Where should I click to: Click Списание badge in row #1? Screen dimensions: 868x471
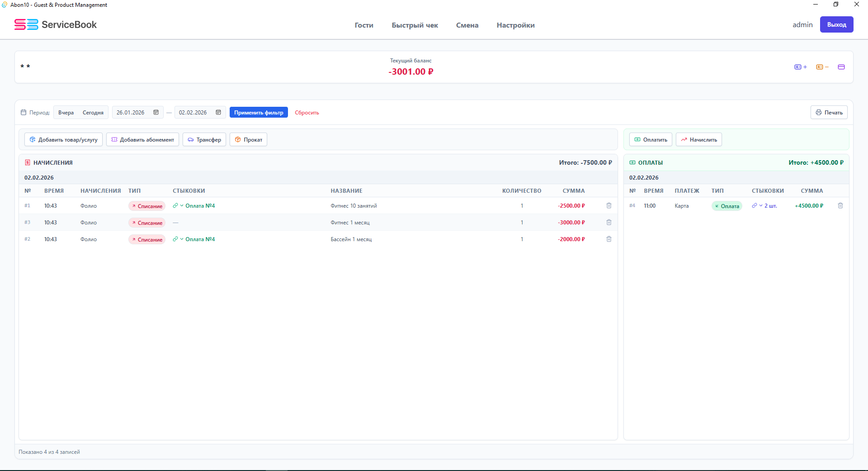click(x=147, y=206)
